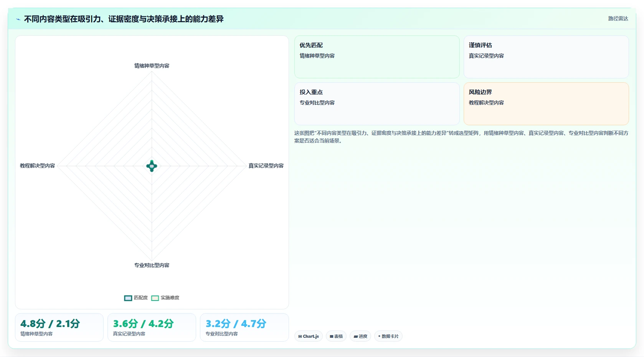Toggle the 匹配度 legend swatch
The width and height of the screenshot is (644, 357).
tap(128, 298)
